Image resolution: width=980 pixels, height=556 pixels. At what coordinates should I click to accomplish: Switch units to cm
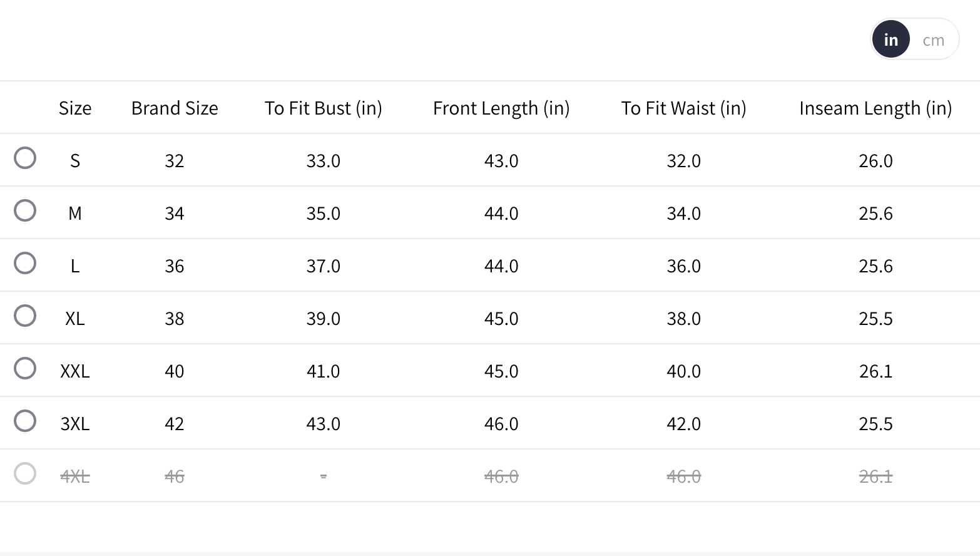[x=933, y=40]
